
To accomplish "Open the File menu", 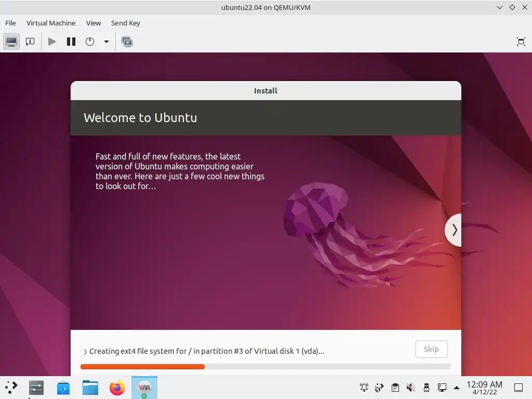I will [10, 23].
